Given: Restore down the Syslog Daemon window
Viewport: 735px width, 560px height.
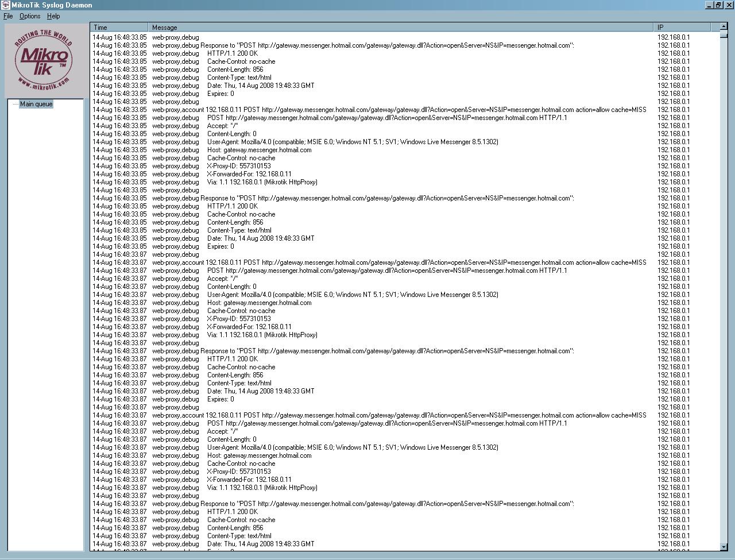Looking at the screenshot, I should click(718, 5).
